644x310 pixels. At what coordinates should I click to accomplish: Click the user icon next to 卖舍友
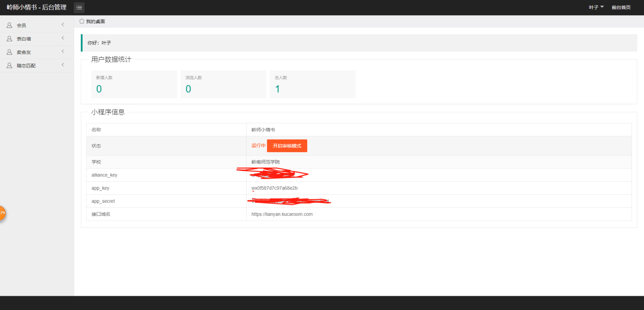(x=9, y=52)
